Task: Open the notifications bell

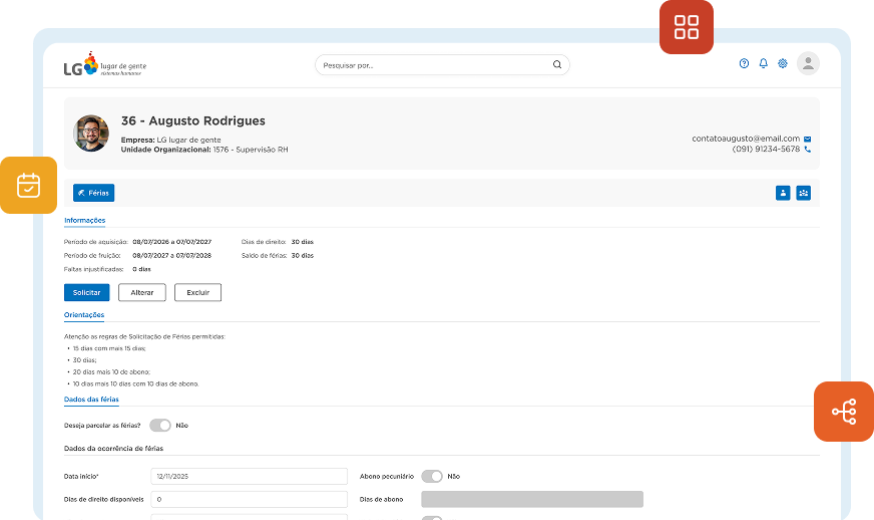Action: [x=763, y=64]
